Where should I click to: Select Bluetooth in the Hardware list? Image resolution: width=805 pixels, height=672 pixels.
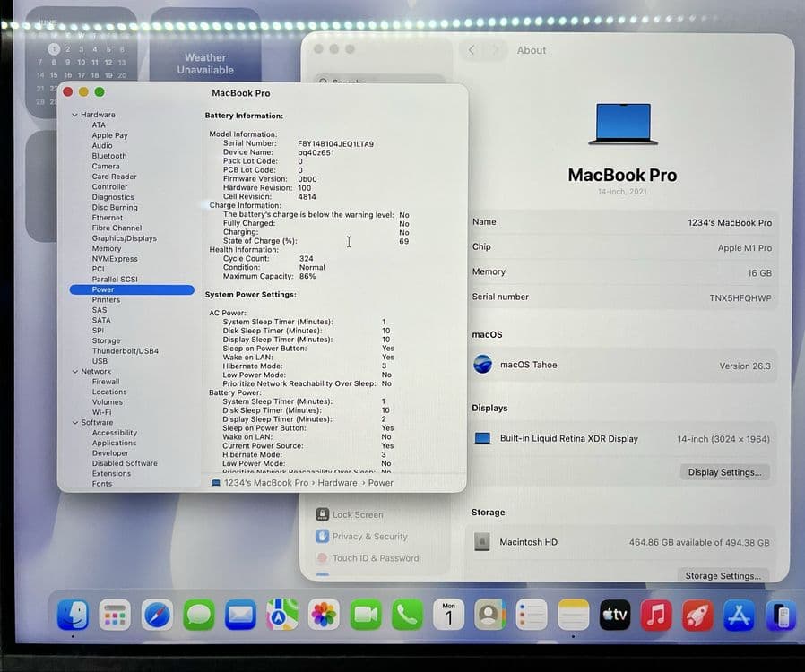tap(108, 156)
